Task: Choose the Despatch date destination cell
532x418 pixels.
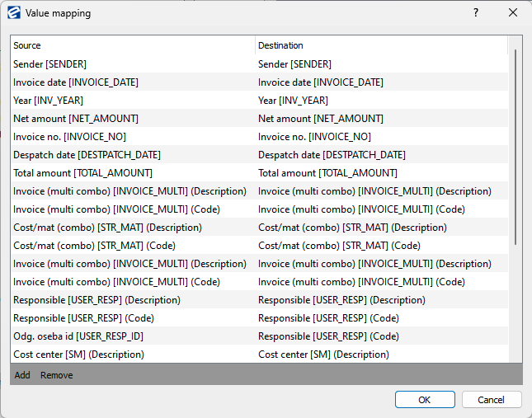Action: pos(332,155)
